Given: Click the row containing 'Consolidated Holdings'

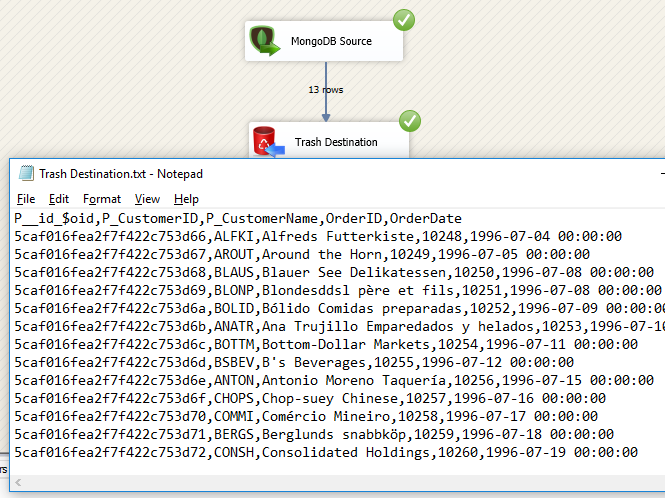Looking at the screenshot, I should point(326,453).
